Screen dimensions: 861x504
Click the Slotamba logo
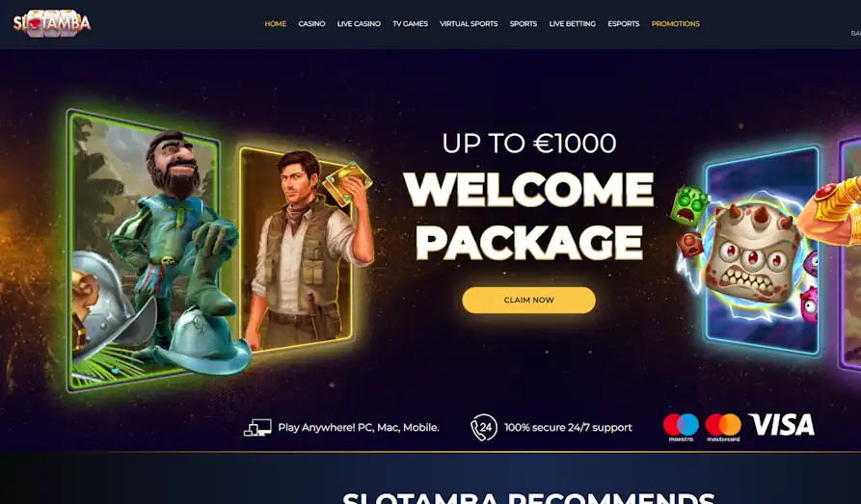click(52, 23)
